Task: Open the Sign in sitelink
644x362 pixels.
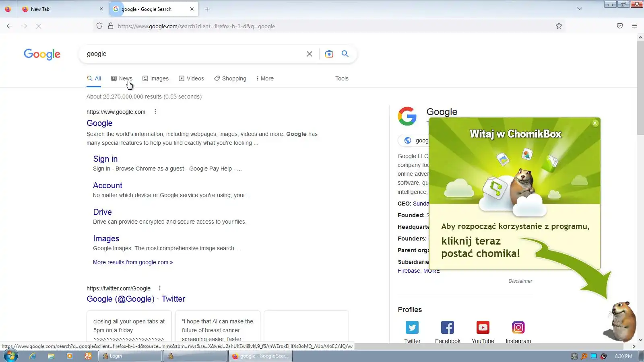Action: point(105,159)
